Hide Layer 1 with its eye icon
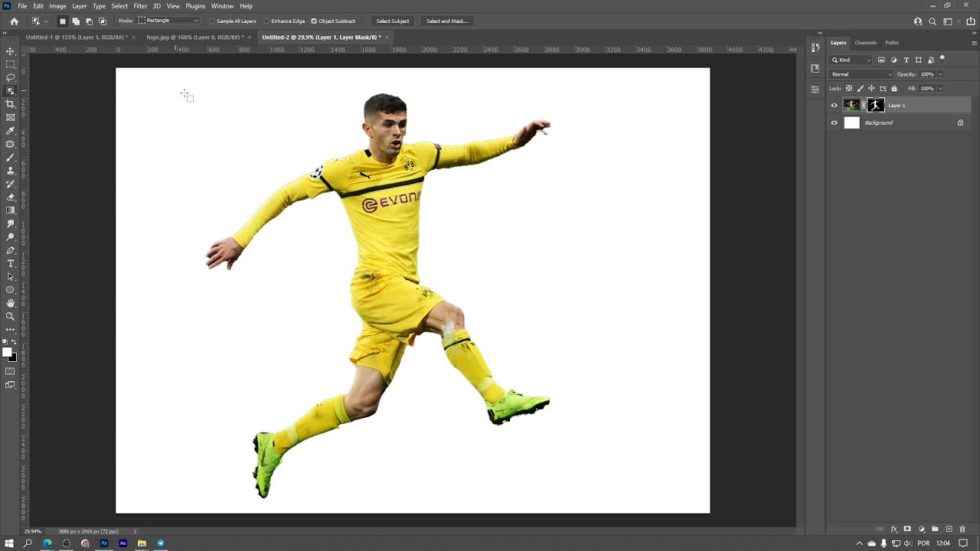 [834, 106]
